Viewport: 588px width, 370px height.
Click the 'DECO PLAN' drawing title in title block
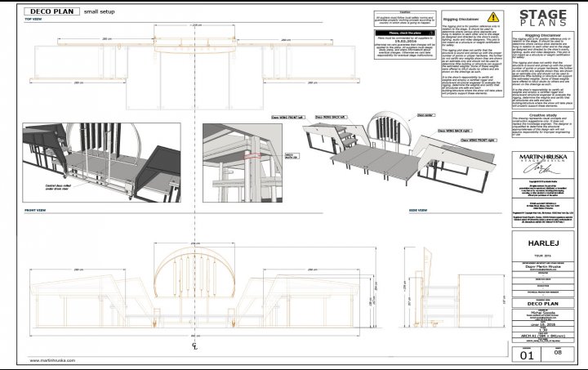pyautogui.click(x=542, y=304)
